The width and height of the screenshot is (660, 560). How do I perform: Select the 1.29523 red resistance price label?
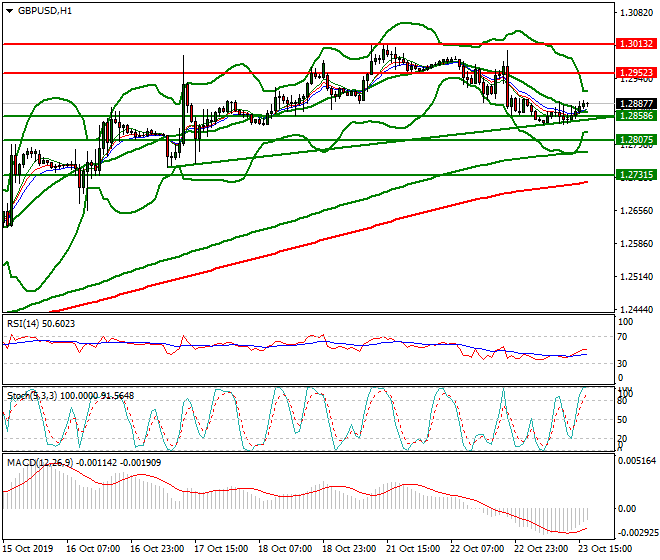coord(636,73)
